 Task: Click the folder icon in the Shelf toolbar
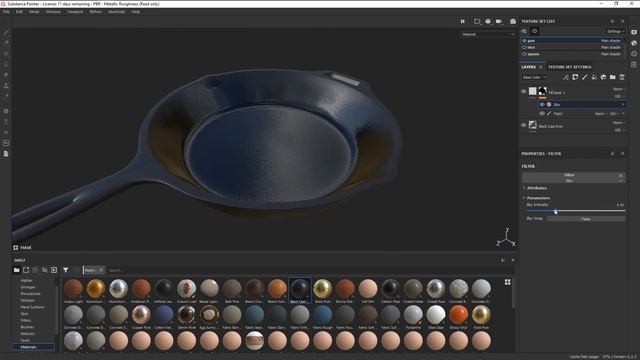pos(16,270)
